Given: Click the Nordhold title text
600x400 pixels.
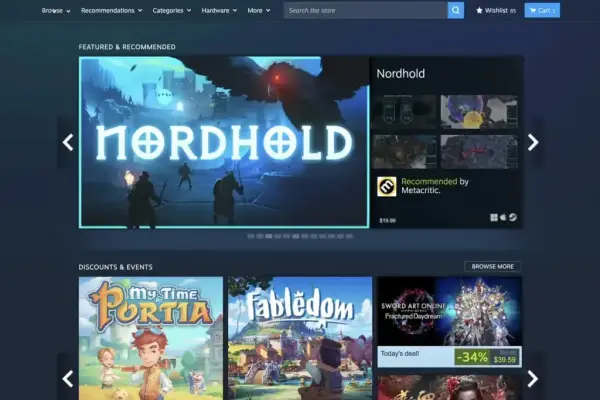Looking at the screenshot, I should pos(401,73).
